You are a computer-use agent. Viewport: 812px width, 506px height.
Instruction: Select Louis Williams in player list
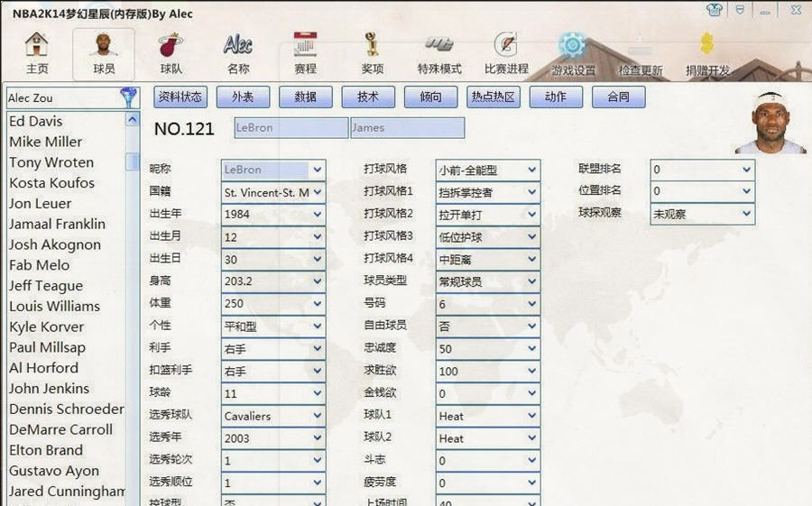tap(54, 306)
